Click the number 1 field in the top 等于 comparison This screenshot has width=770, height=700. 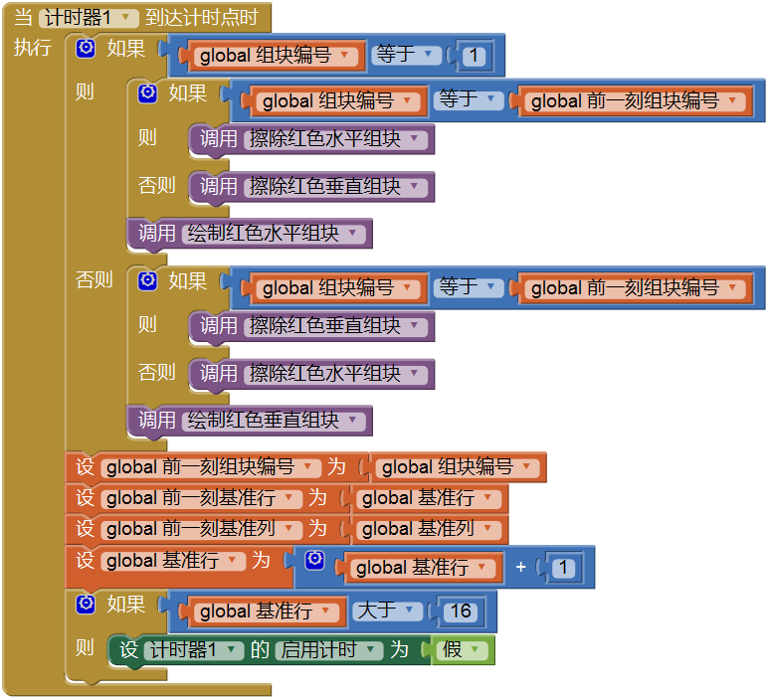point(474,56)
